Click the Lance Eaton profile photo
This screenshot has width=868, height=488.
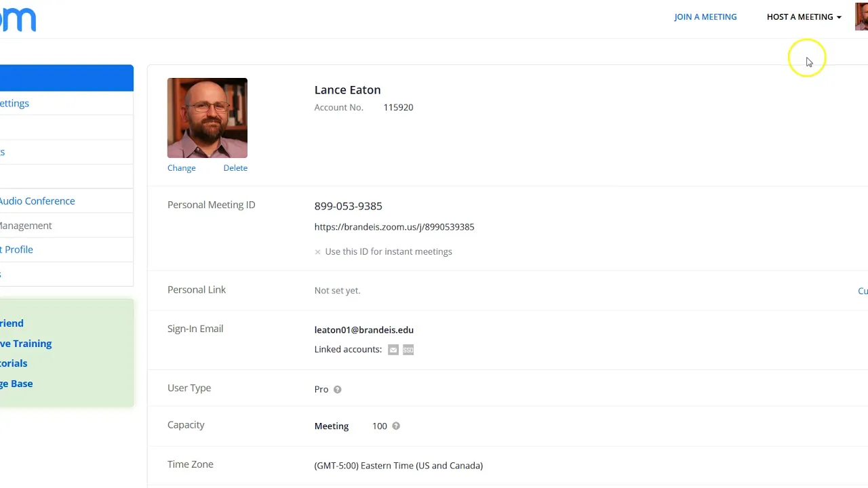208,118
